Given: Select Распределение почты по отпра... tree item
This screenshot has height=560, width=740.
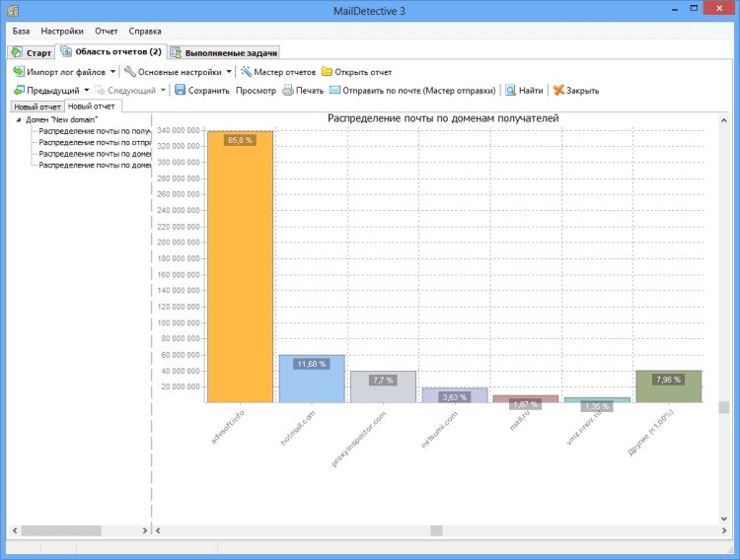Looking at the screenshot, I should click(95, 143).
